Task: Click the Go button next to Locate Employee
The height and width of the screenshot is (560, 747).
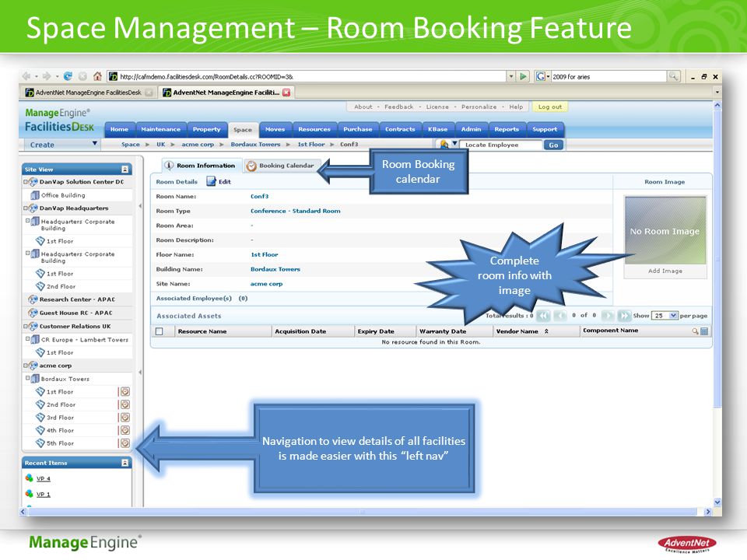Action: pos(553,145)
